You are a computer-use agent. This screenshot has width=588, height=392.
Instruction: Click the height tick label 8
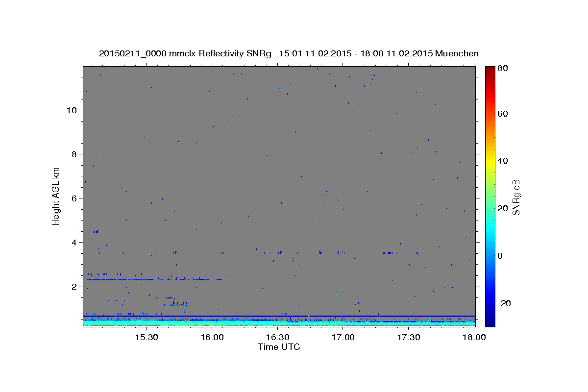click(74, 154)
